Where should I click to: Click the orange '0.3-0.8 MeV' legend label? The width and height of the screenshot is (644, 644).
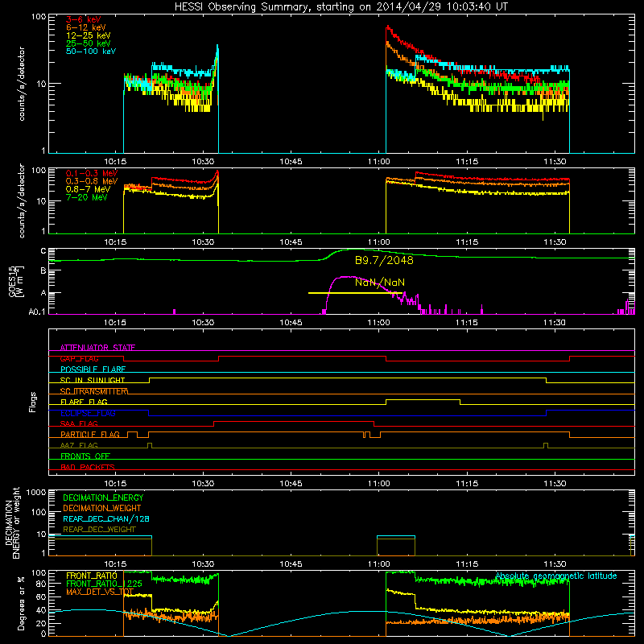(x=92, y=181)
